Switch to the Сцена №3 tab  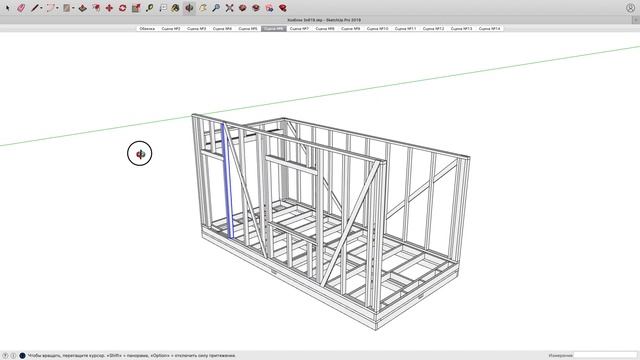[x=196, y=29]
